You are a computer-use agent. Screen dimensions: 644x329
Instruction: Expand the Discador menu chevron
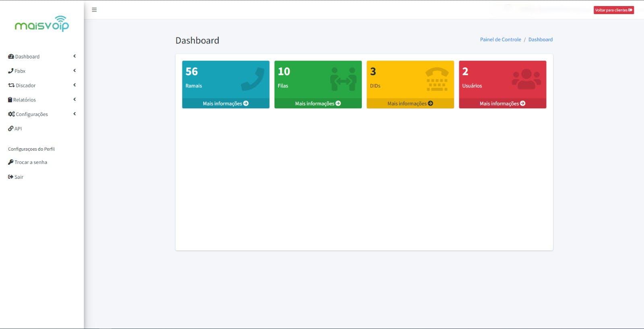pyautogui.click(x=74, y=85)
